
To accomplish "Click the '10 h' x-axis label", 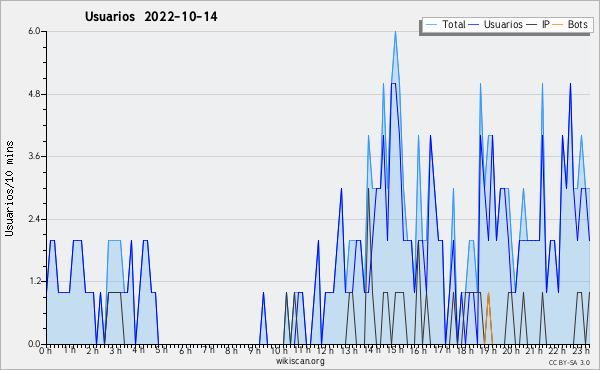I will click(279, 351).
